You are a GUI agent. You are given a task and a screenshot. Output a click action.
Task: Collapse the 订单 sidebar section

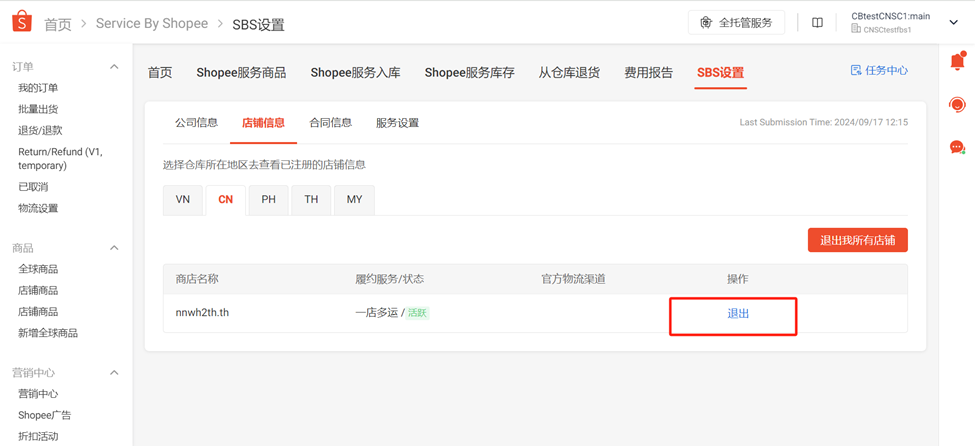(114, 67)
